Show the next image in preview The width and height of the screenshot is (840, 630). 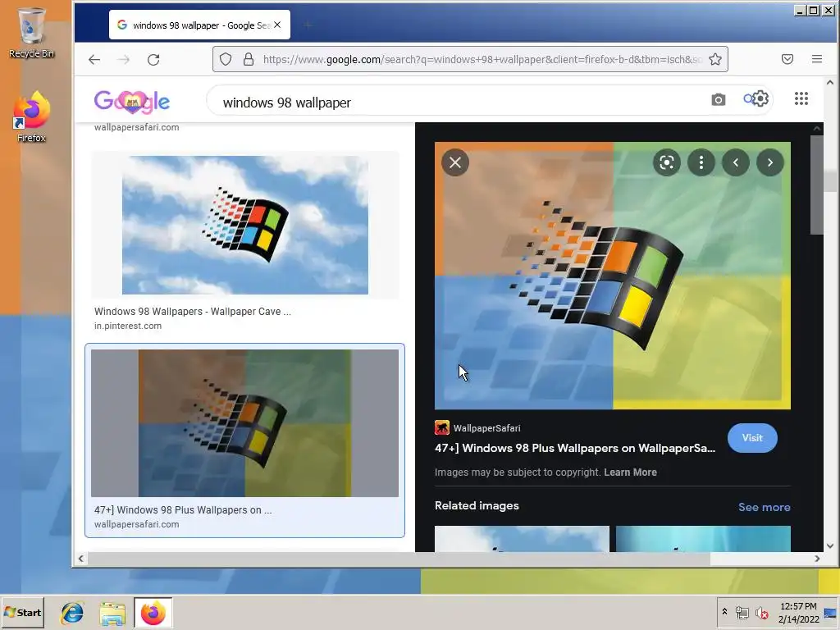coord(769,162)
